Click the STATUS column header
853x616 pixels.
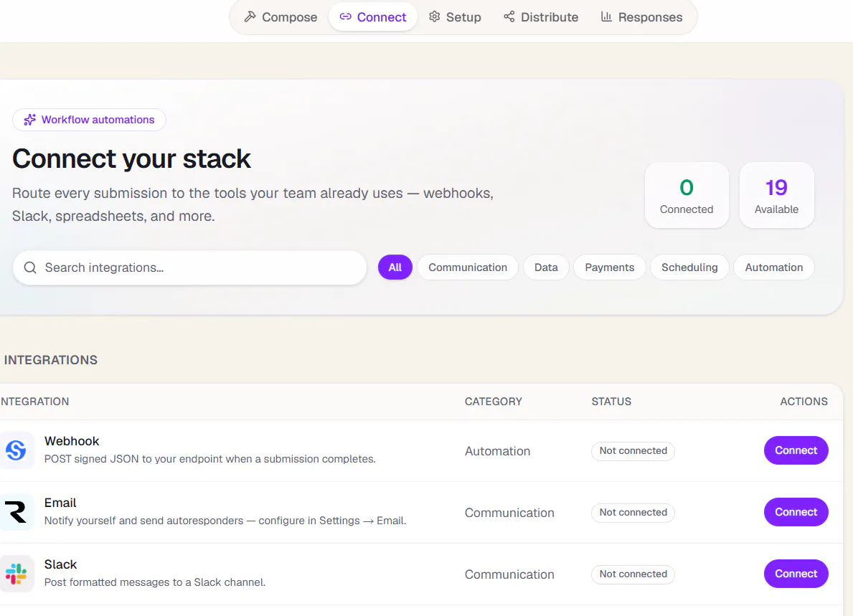(611, 402)
